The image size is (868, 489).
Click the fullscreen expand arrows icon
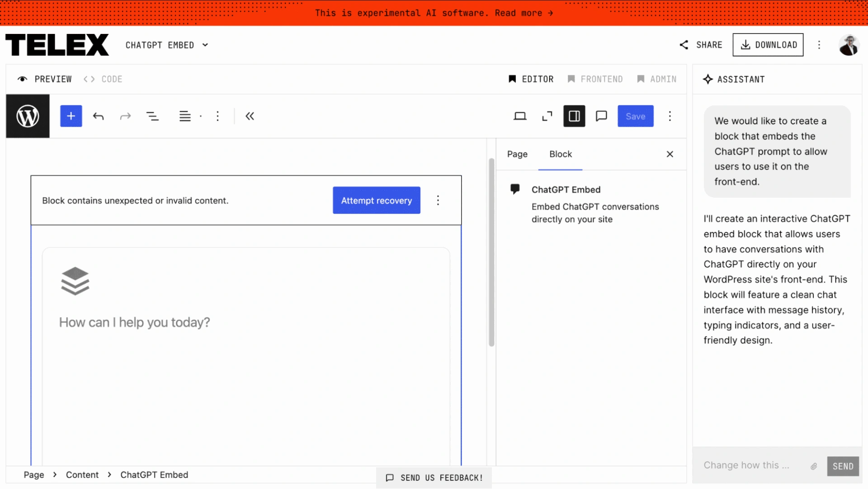pos(547,116)
